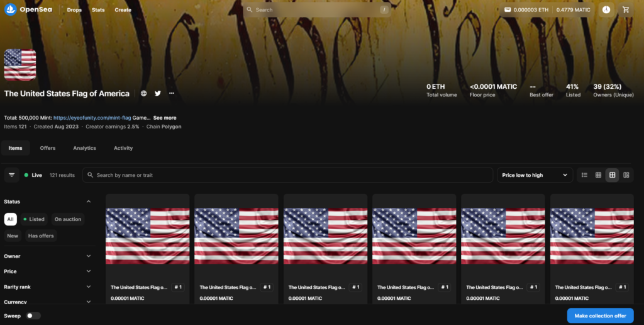Enable the Sweep toggle
Image resolution: width=644 pixels, height=325 pixels.
pyautogui.click(x=33, y=316)
